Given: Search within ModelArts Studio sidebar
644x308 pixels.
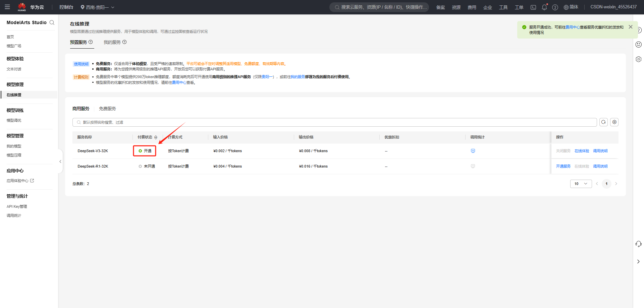Looking at the screenshot, I should [x=52, y=22].
